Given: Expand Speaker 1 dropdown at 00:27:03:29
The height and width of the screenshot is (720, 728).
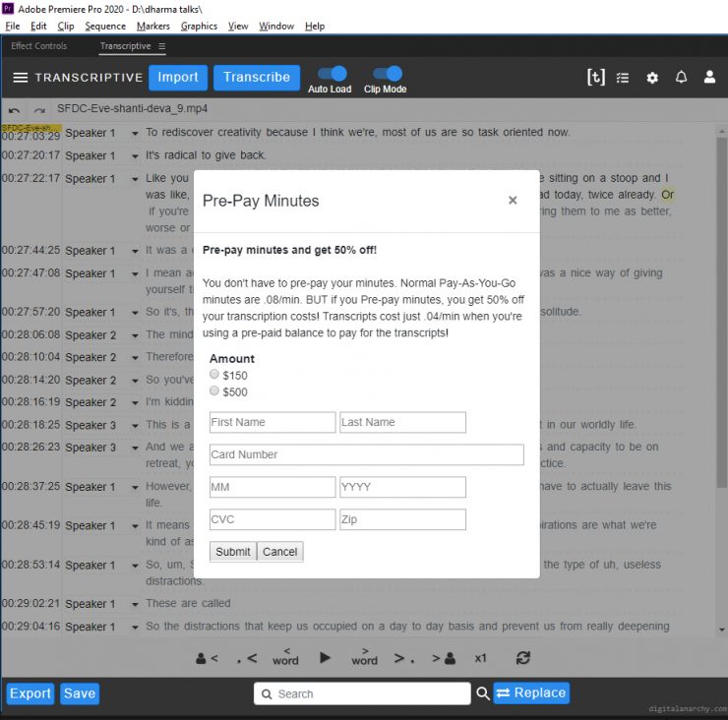Looking at the screenshot, I should 135,133.
